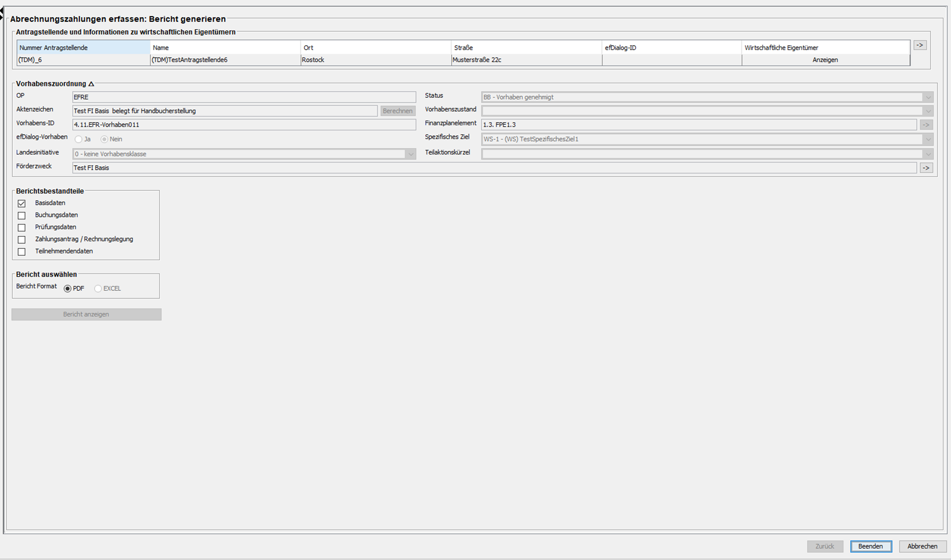This screenshot has width=951, height=560.
Task: Check the Prüfungsdaten option
Action: tap(21, 228)
